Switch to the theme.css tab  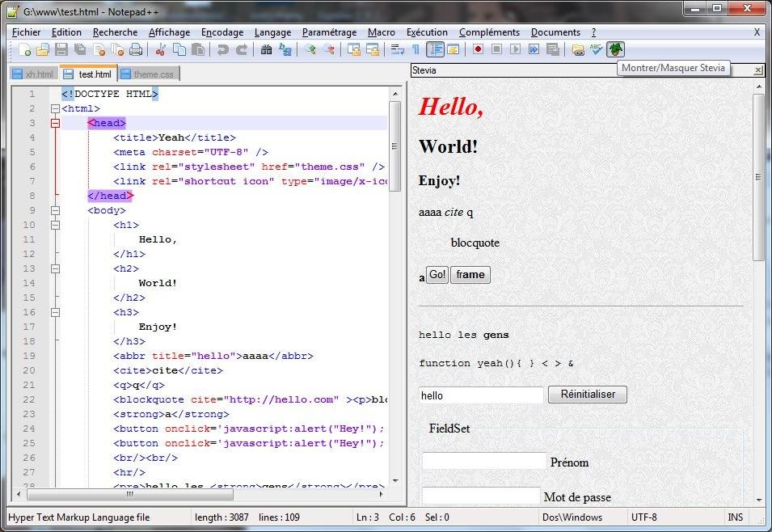coord(150,74)
